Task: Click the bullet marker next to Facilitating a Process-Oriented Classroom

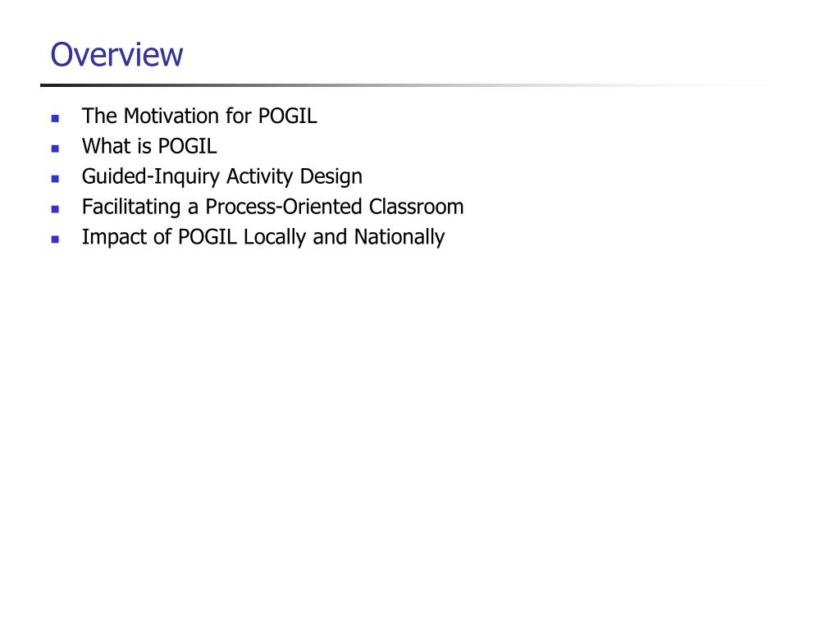Action: 55,209
